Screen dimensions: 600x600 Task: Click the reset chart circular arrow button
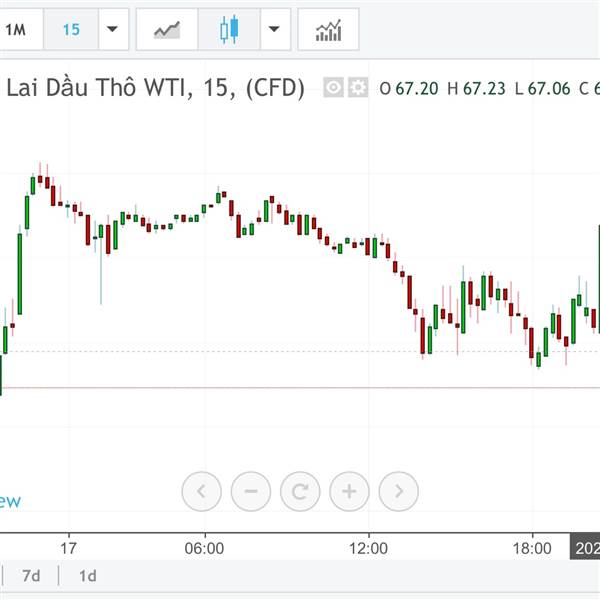point(300,491)
